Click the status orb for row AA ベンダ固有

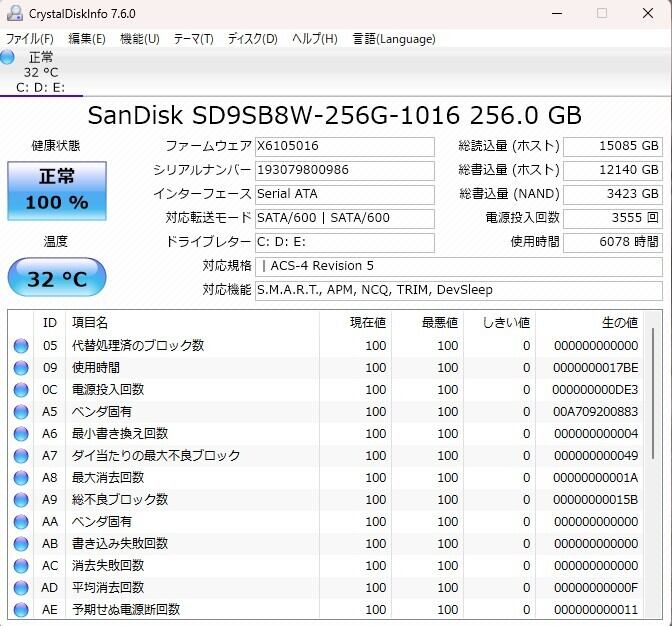21,522
